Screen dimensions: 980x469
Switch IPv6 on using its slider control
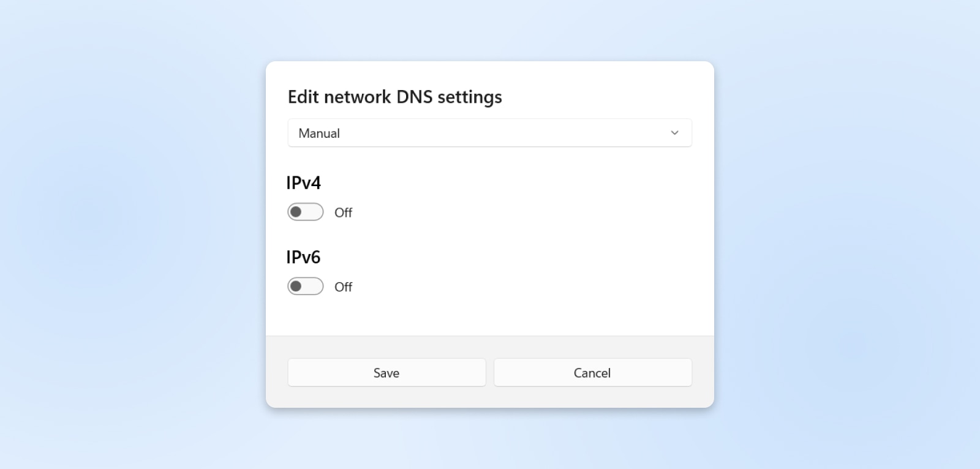click(305, 286)
